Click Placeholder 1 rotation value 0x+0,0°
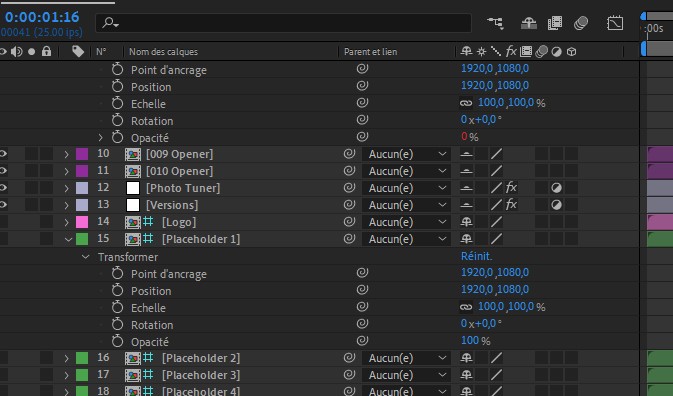Image resolution: width=673 pixels, height=396 pixels. point(481,323)
